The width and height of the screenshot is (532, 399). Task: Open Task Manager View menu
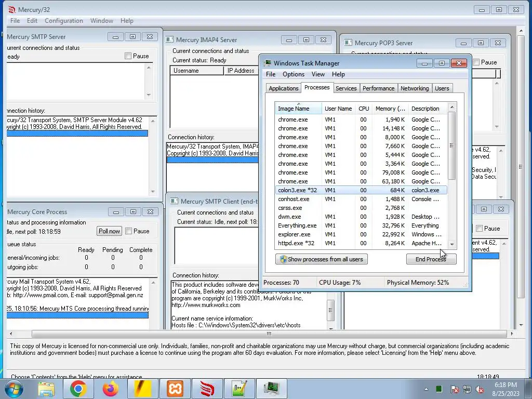click(318, 74)
